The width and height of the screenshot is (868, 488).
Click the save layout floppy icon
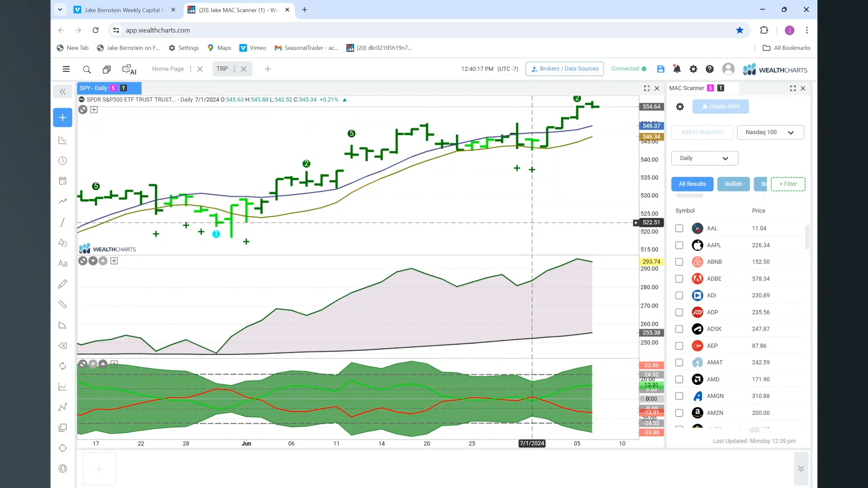[x=660, y=69]
